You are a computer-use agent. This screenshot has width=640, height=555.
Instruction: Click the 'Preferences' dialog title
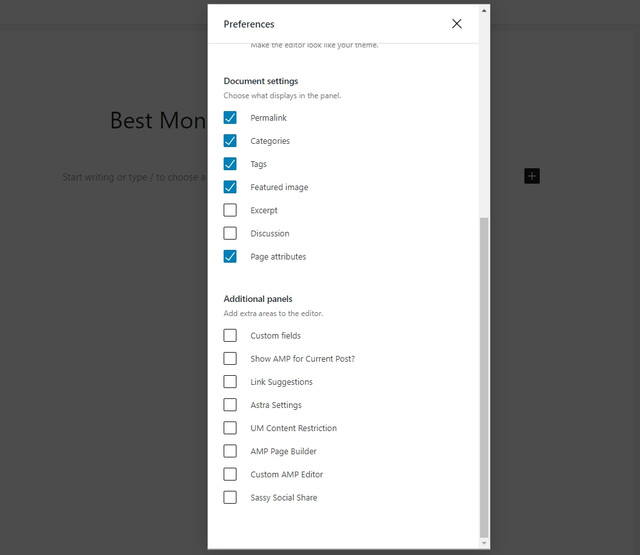249,24
